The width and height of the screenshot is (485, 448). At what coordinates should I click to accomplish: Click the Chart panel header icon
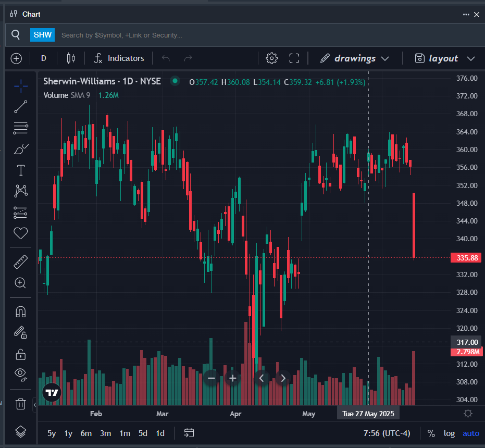point(14,14)
